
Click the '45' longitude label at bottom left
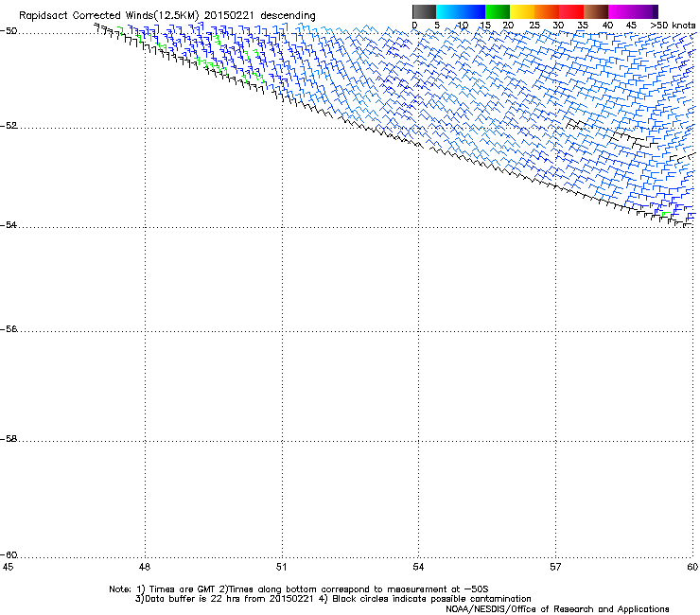(x=8, y=567)
